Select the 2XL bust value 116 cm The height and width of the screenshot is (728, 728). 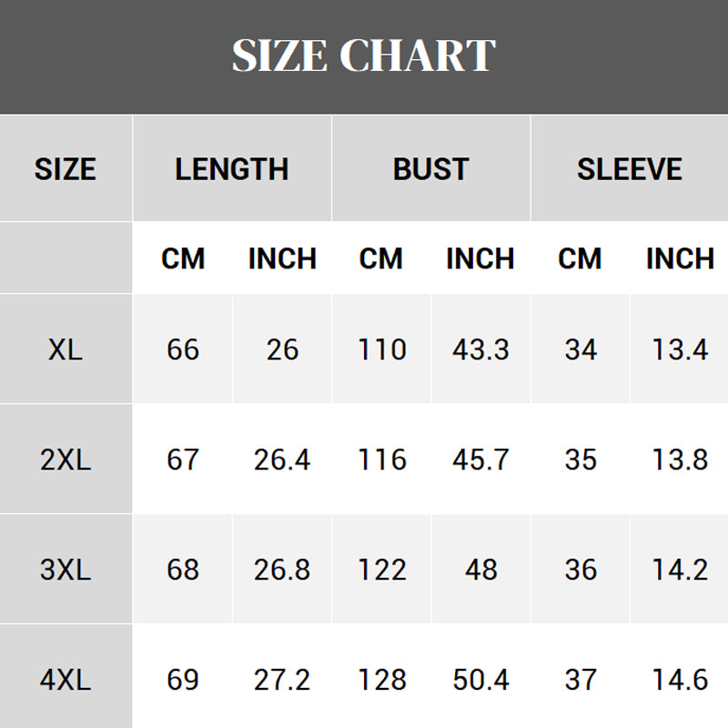(x=381, y=460)
